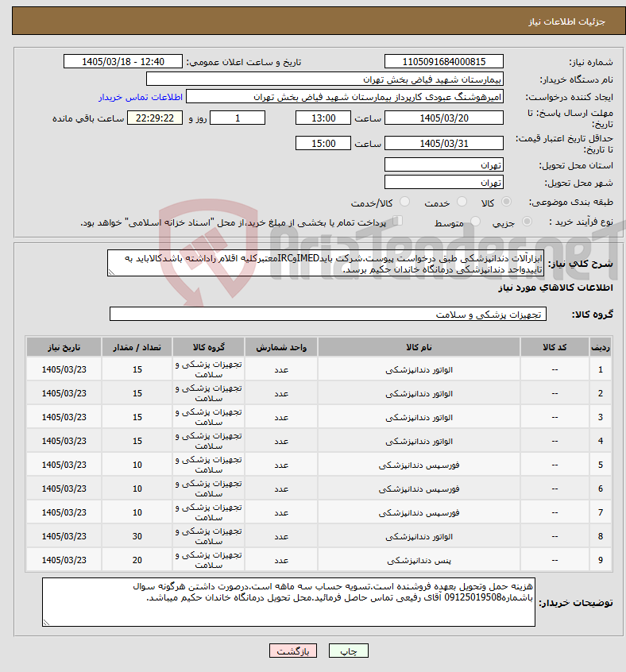Click the resize handle of need description box
The height and width of the screenshot is (672, 626).
[x=111, y=272]
